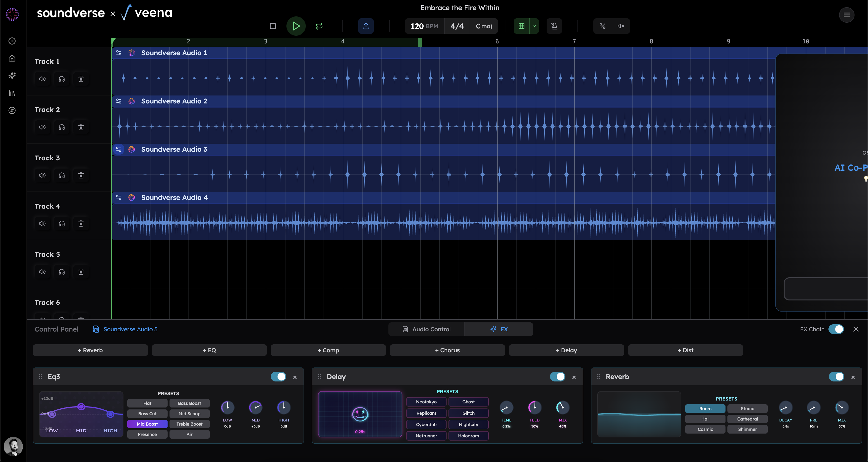Mute Track 2
The height and width of the screenshot is (462, 868).
[42, 127]
